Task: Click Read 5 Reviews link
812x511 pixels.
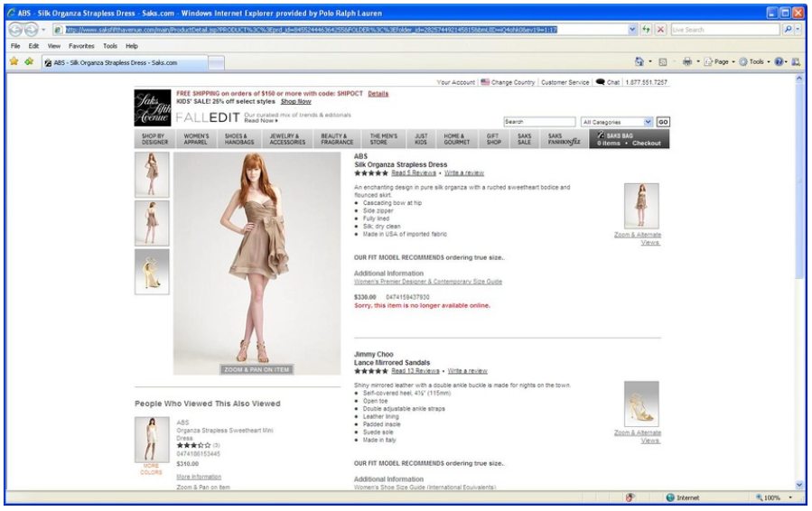Action: tap(414, 173)
